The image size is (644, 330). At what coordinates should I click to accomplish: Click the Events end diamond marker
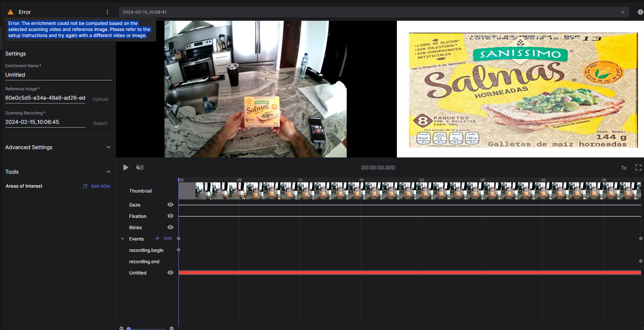[641, 239]
